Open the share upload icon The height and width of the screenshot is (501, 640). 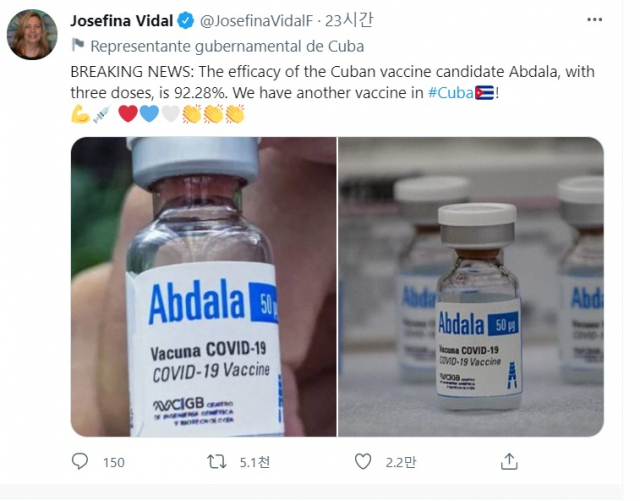(509, 461)
